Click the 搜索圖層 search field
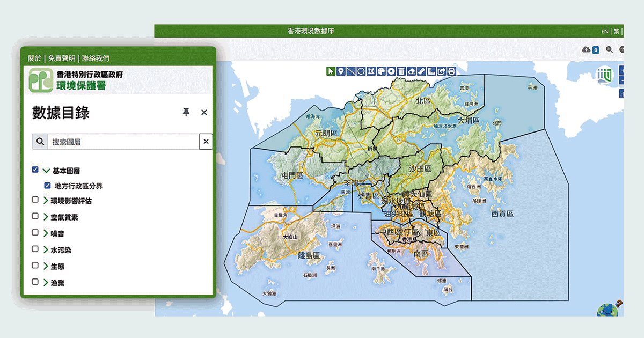Screen dimensions: 644x338 124,142
